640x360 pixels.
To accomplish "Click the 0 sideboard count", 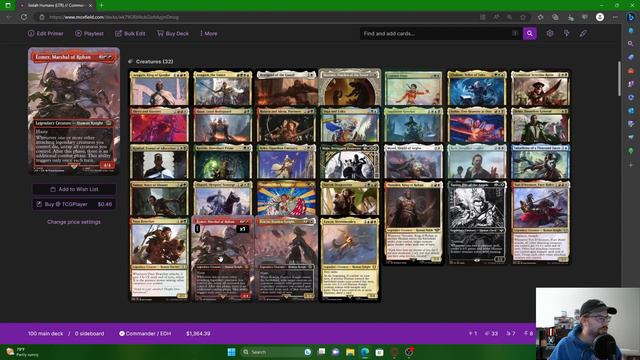I will coord(89,333).
